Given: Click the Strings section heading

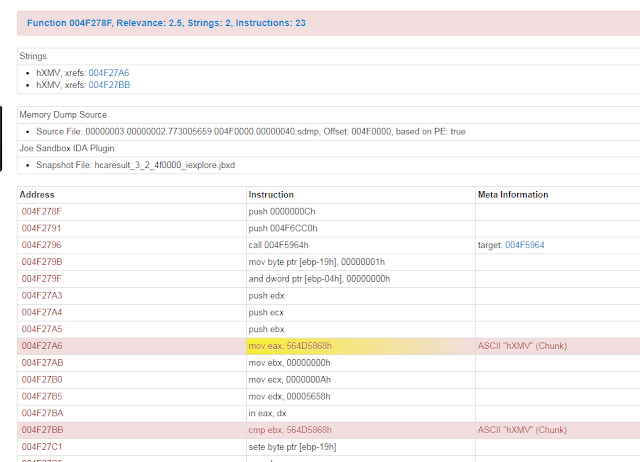Looking at the screenshot, I should coord(33,56).
